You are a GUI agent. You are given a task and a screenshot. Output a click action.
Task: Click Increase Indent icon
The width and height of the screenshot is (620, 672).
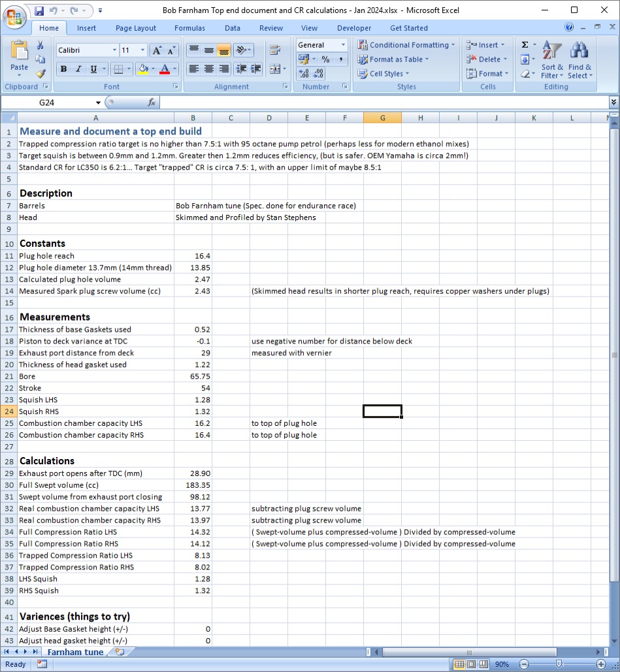pos(256,69)
